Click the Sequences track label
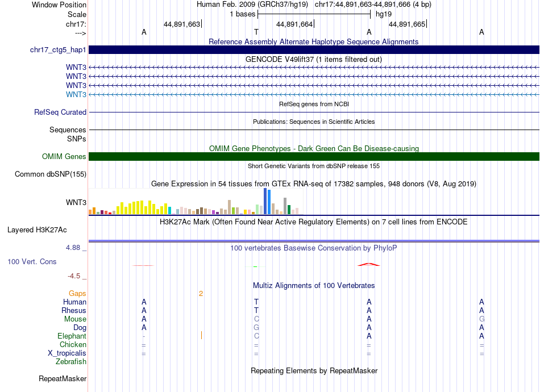Screen dimensions: 540x392 68,130
